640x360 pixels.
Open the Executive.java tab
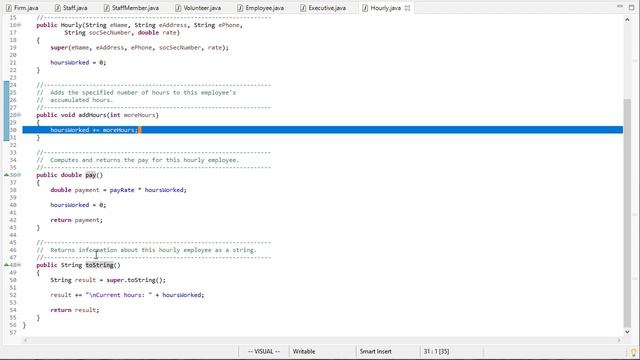(323, 8)
